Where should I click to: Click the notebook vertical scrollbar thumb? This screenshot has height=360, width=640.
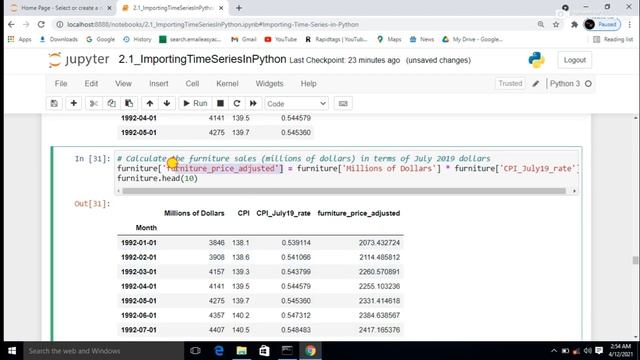click(x=635, y=260)
